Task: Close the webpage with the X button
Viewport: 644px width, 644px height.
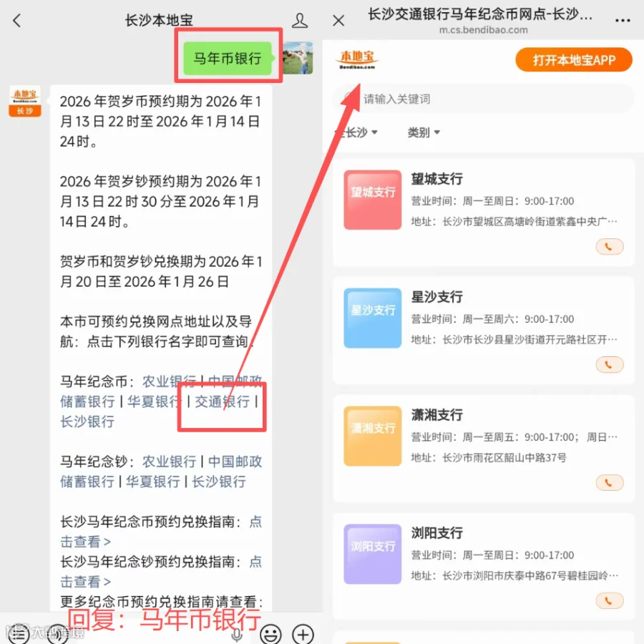Action: click(x=338, y=21)
